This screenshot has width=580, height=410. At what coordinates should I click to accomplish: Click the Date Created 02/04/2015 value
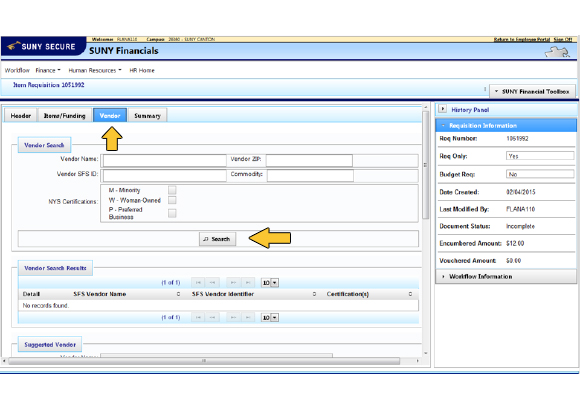520,192
